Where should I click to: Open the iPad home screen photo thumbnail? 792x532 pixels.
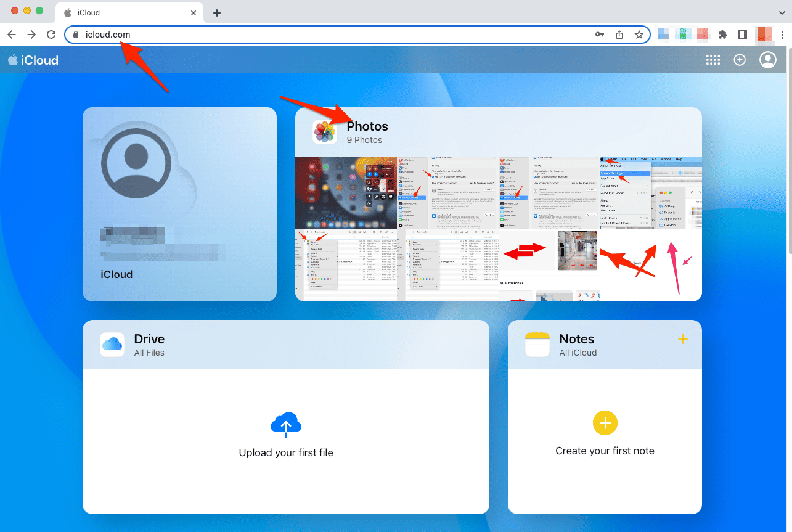click(x=345, y=192)
